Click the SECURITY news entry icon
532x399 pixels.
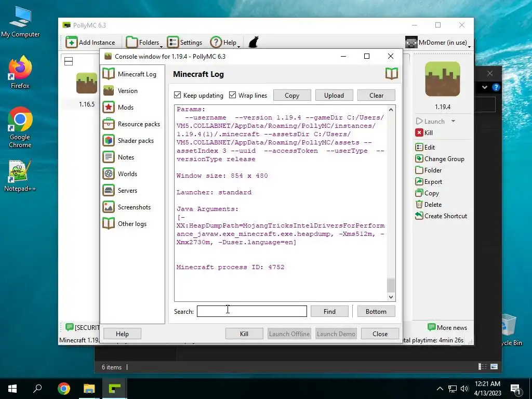[x=70, y=327]
